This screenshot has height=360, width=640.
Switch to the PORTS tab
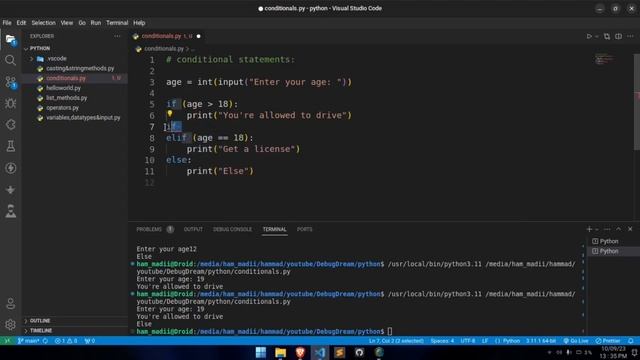[x=304, y=229]
